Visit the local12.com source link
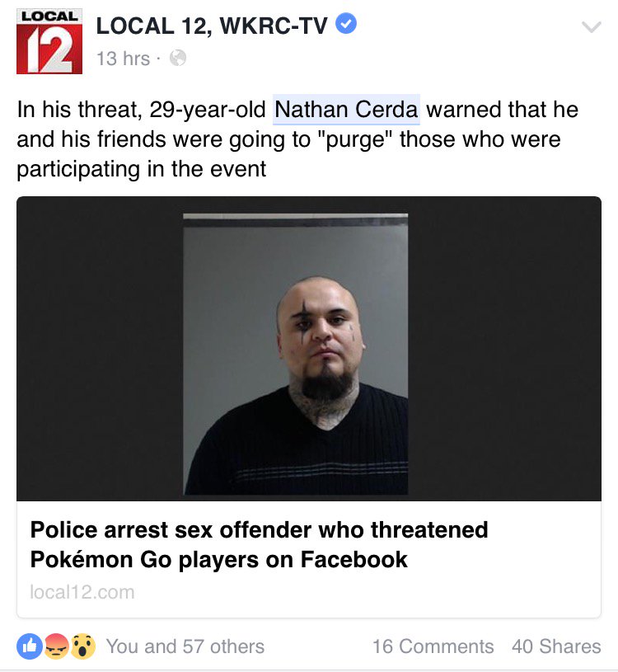 pos(82,592)
